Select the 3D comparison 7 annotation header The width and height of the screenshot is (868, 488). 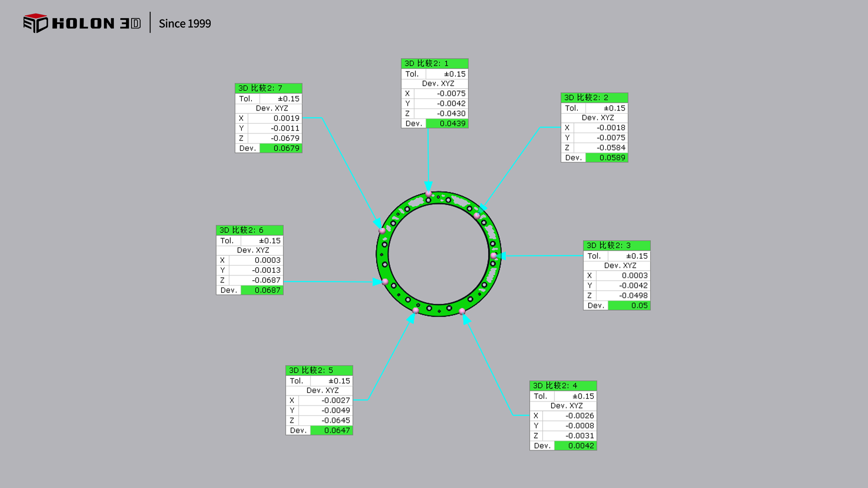[x=268, y=88]
